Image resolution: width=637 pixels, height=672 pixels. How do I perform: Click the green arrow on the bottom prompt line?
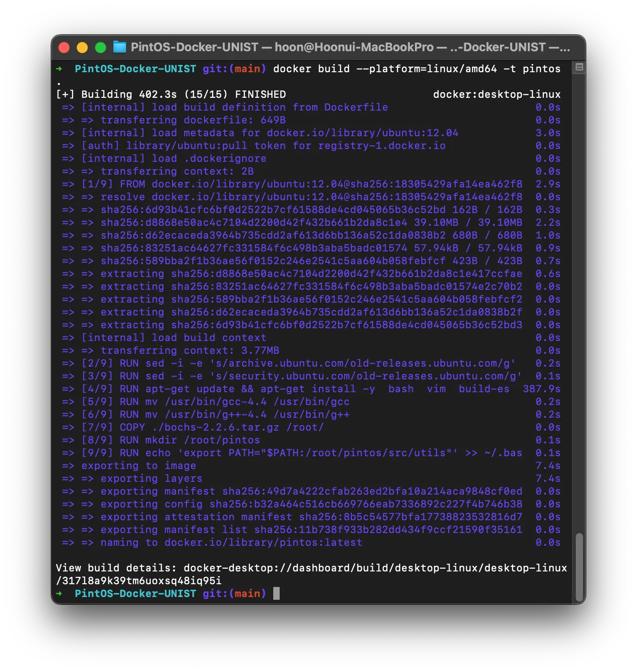click(59, 594)
